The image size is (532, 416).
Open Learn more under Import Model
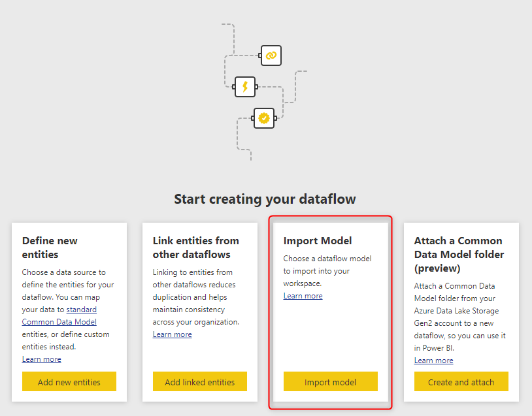[303, 296]
